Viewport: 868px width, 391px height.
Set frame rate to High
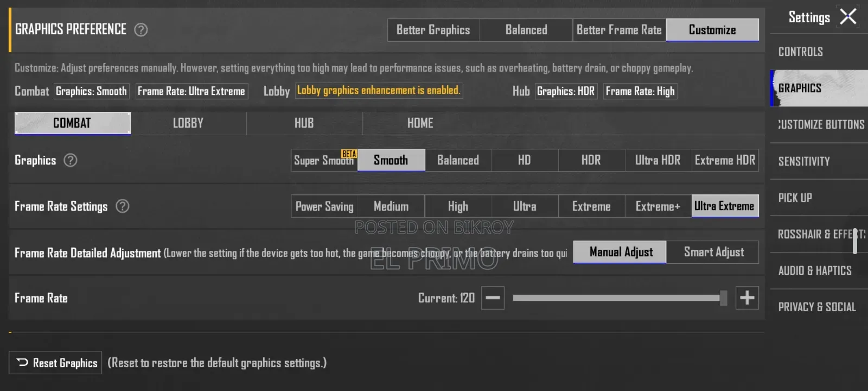458,206
